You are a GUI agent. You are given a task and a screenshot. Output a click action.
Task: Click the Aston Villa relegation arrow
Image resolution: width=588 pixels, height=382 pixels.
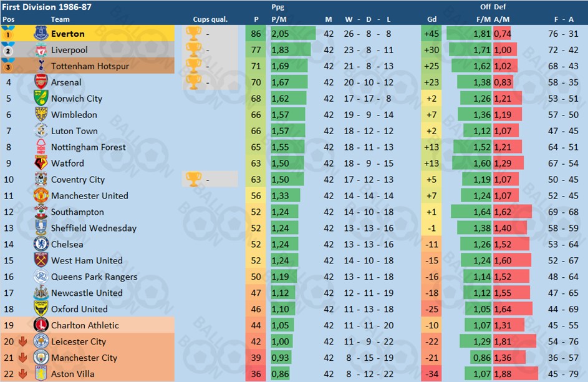click(x=23, y=373)
